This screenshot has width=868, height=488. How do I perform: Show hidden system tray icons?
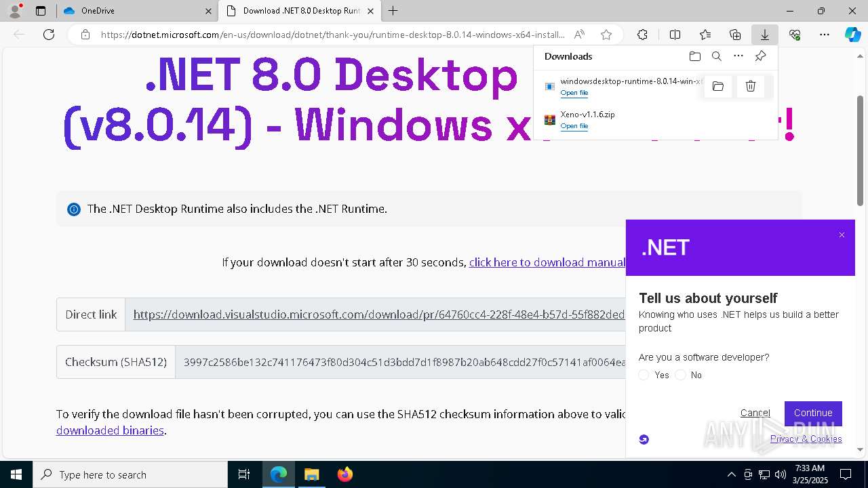tap(731, 474)
